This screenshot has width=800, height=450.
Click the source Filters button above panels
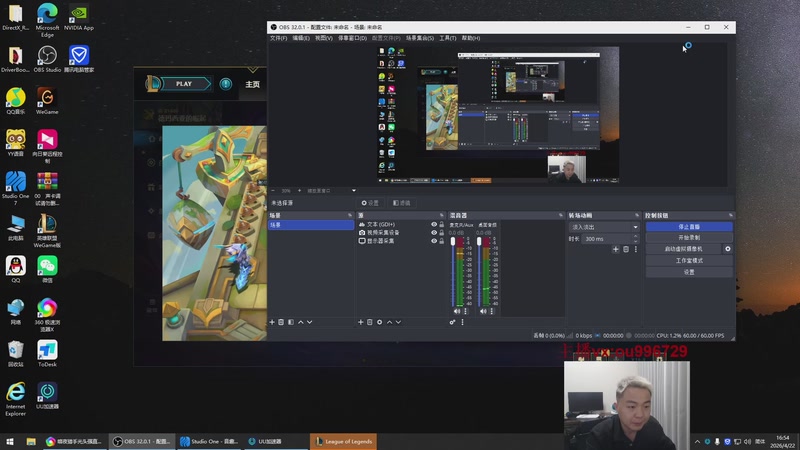[402, 203]
